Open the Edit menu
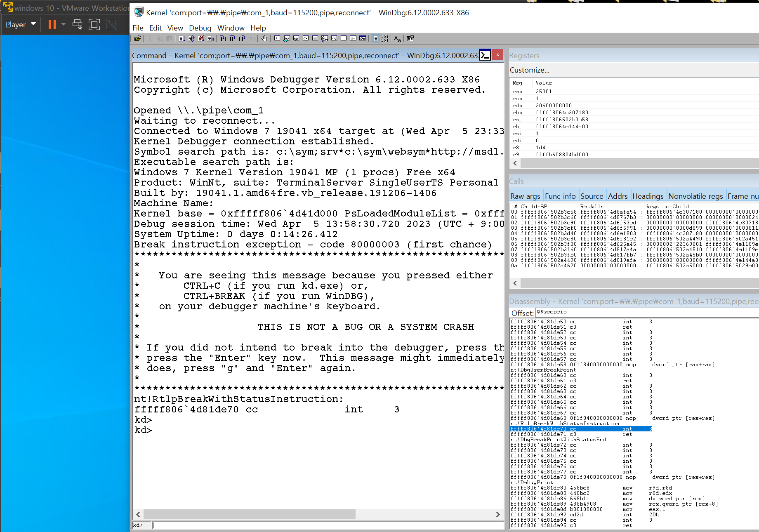The image size is (759, 532). tap(156, 28)
